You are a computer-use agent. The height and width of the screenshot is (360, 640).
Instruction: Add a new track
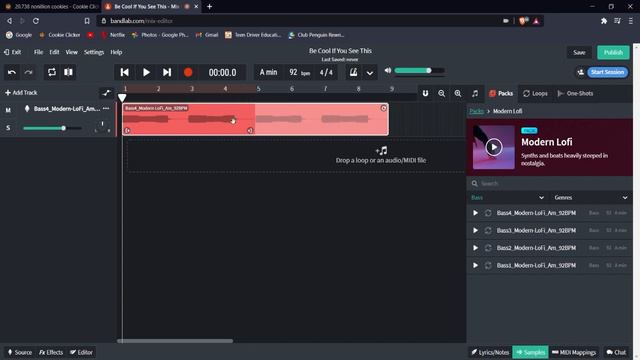click(21, 93)
